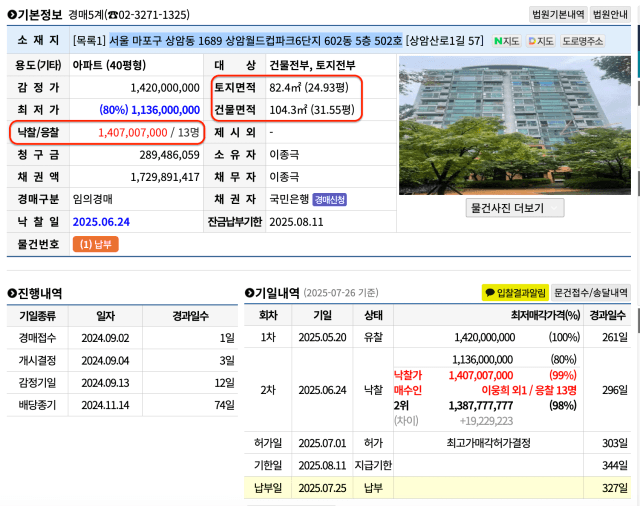Open the 법원안내 button
The width and height of the screenshot is (640, 506).
click(610, 15)
